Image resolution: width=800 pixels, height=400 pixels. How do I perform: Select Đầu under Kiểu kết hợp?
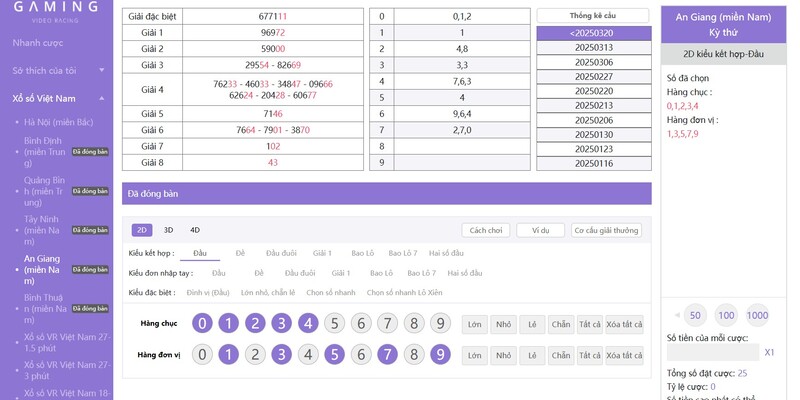pyautogui.click(x=199, y=253)
